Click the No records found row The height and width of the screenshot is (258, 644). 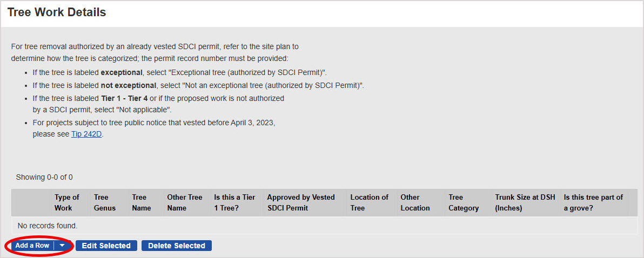48,226
